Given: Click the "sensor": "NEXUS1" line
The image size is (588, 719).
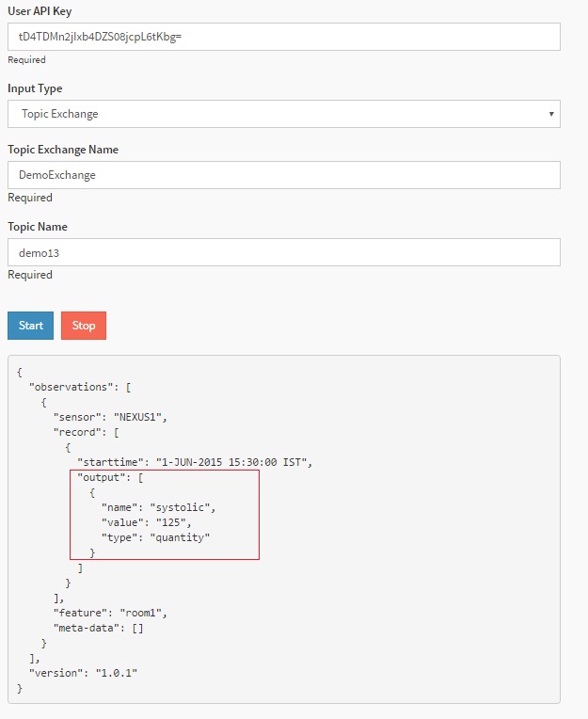Looking at the screenshot, I should pyautogui.click(x=110, y=417).
